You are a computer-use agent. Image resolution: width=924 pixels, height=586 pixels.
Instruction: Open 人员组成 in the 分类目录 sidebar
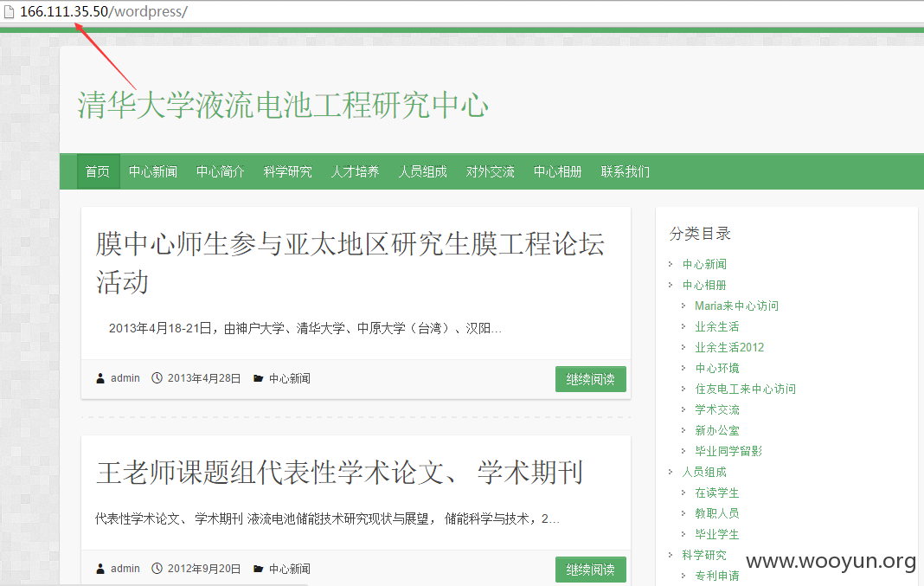click(x=704, y=472)
